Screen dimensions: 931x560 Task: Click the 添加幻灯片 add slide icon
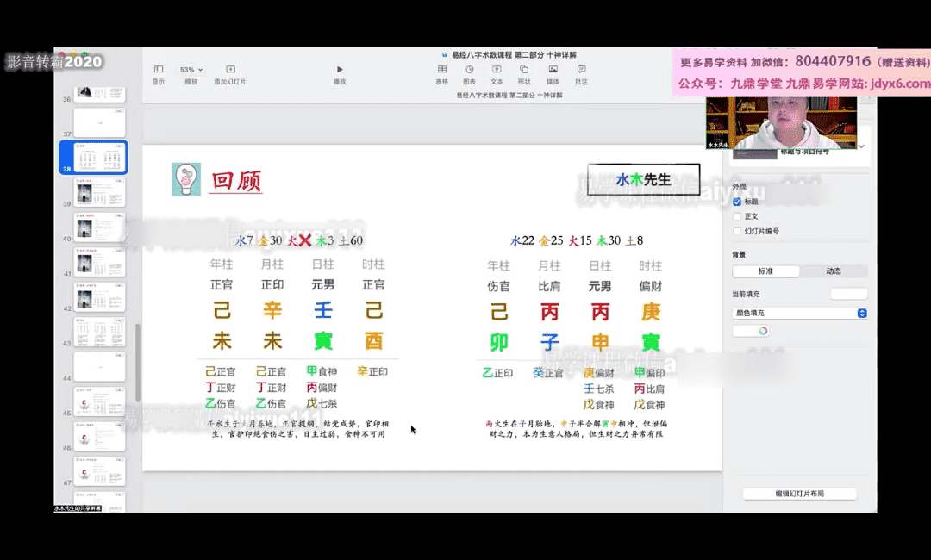pos(230,70)
